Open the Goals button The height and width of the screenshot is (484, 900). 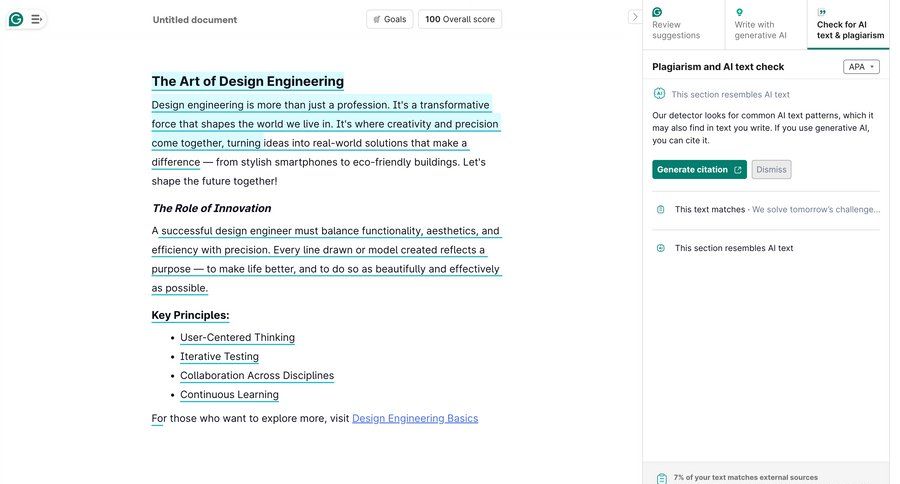(x=390, y=19)
